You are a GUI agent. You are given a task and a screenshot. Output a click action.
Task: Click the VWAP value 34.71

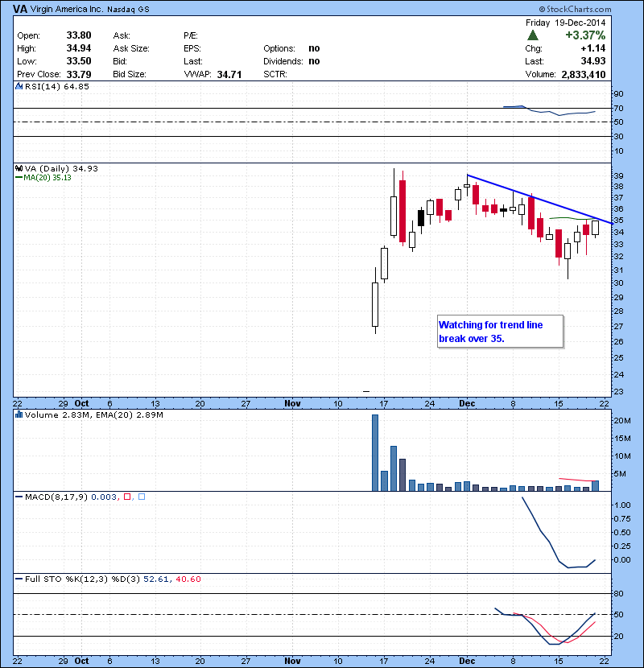click(229, 75)
